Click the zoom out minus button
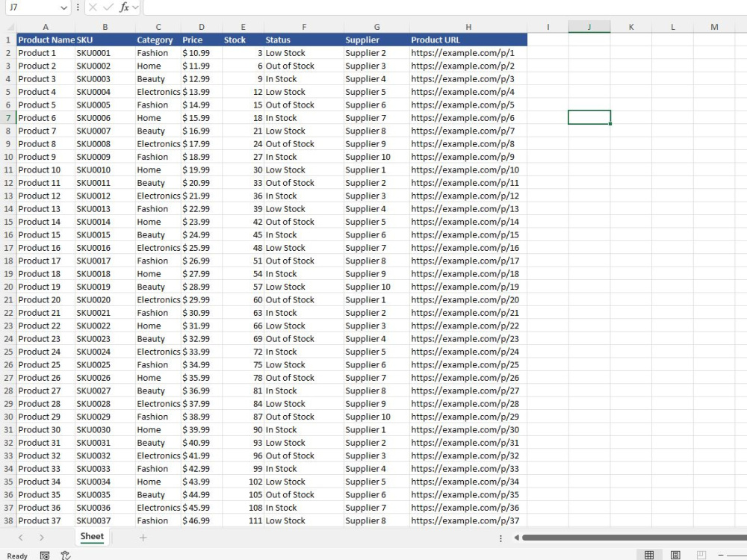747x560 pixels. [721, 556]
